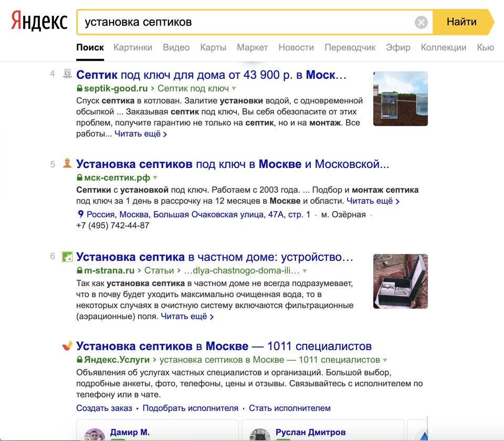This screenshot has width=504, height=441.
Task: Click the lock icon next to мск-септик.рф
Action: [x=79, y=177]
